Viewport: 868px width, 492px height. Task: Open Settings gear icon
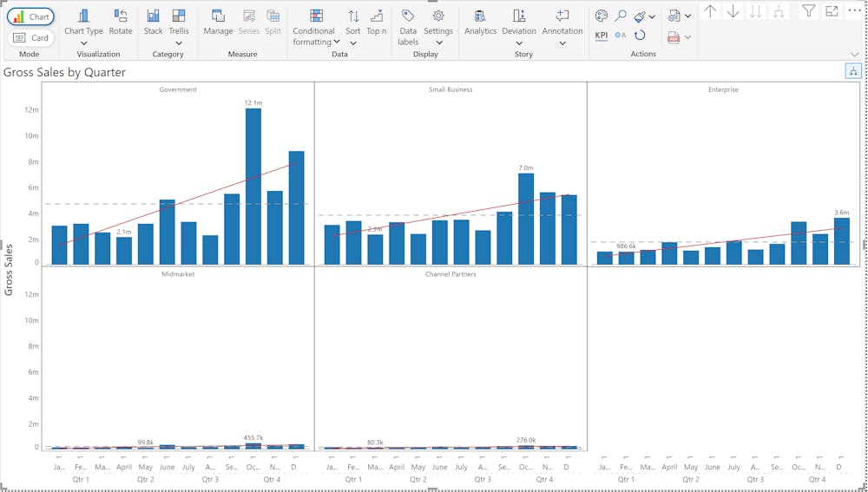coord(438,16)
